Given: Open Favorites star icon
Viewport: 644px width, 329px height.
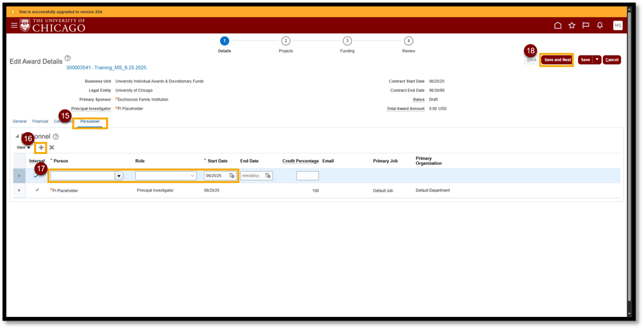Looking at the screenshot, I should coord(572,26).
